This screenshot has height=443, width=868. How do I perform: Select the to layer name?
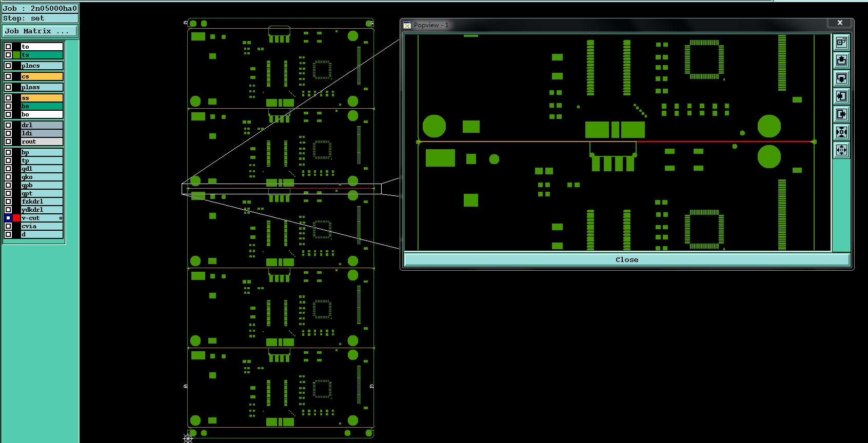[x=42, y=47]
